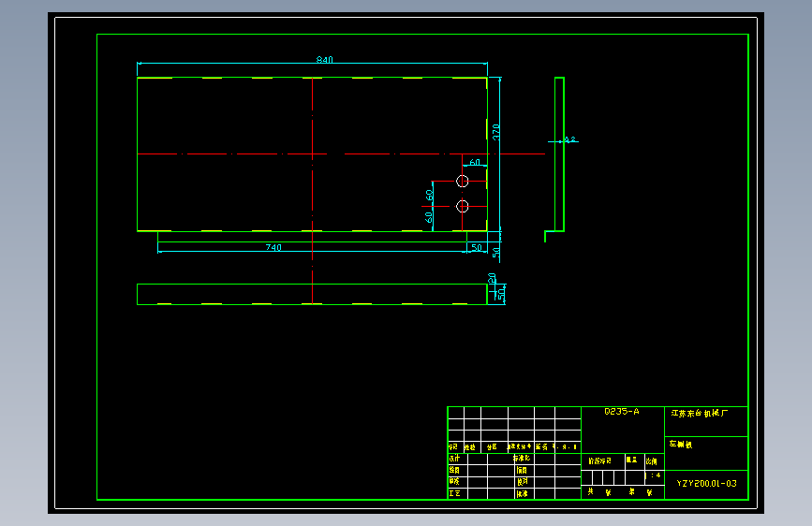This screenshot has height=526, width=812.
Task: Click the 设计 label in title block
Action: click(454, 459)
